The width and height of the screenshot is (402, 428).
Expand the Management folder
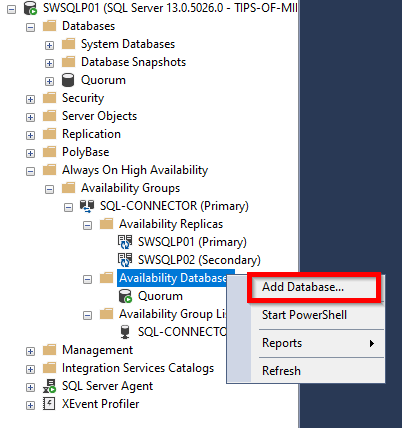click(x=30, y=351)
